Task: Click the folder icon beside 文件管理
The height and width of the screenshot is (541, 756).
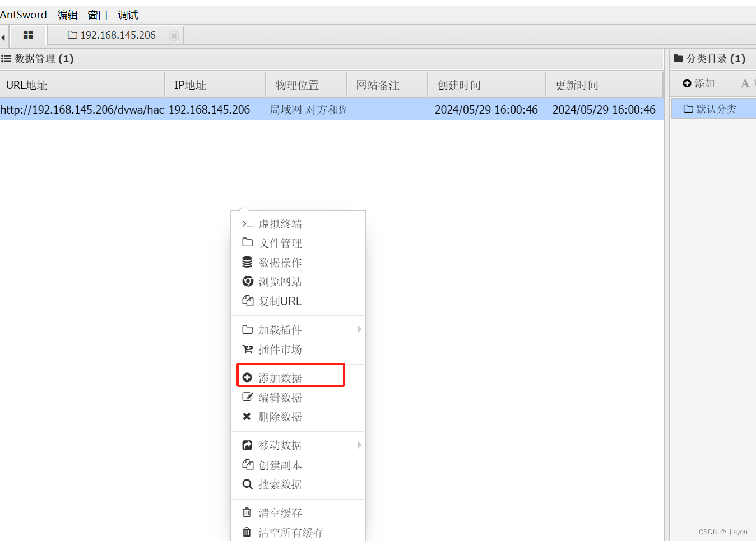Action: 247,242
